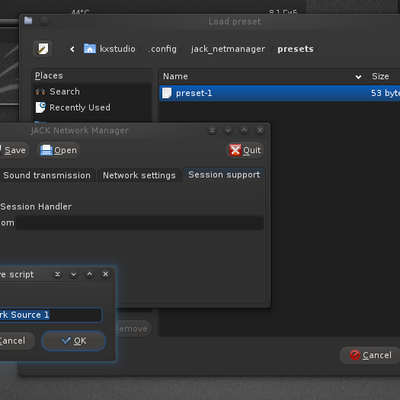Image resolution: width=400 pixels, height=400 pixels.
Task: Close the JACK Network Manager window
Action: click(260, 130)
